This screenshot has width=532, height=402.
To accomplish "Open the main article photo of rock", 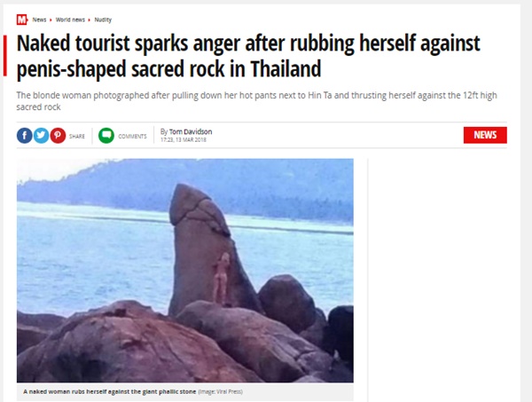I will [x=185, y=271].
